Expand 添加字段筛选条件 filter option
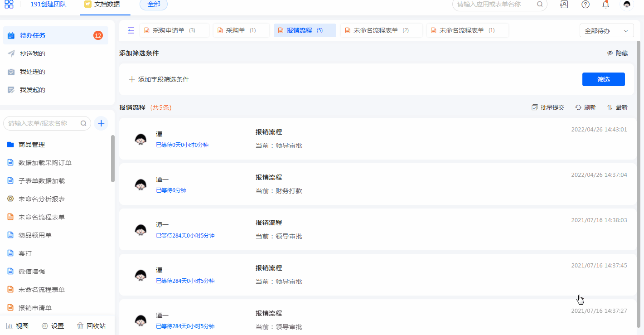Image resolution: width=644 pixels, height=335 pixels. coord(159,79)
